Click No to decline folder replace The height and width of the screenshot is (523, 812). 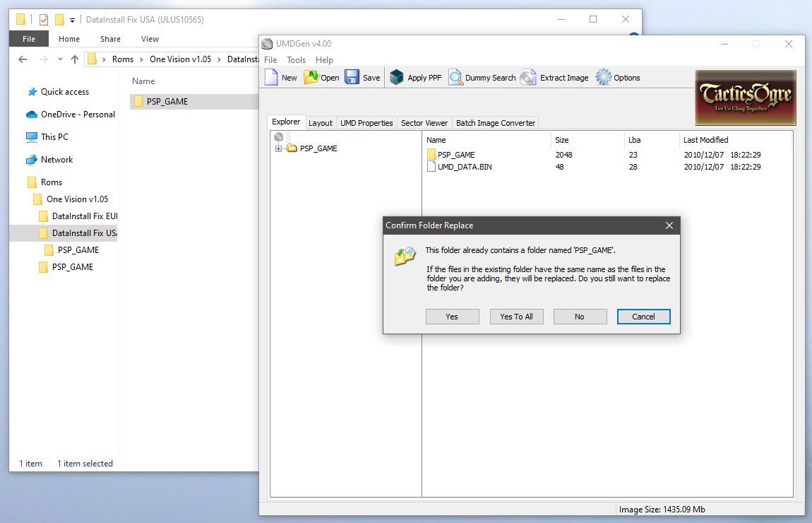pos(580,317)
